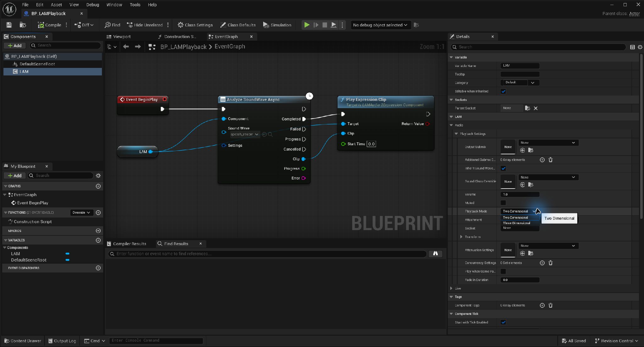Add element to Additional Submix Sends array
The image size is (644, 347).
point(542,160)
